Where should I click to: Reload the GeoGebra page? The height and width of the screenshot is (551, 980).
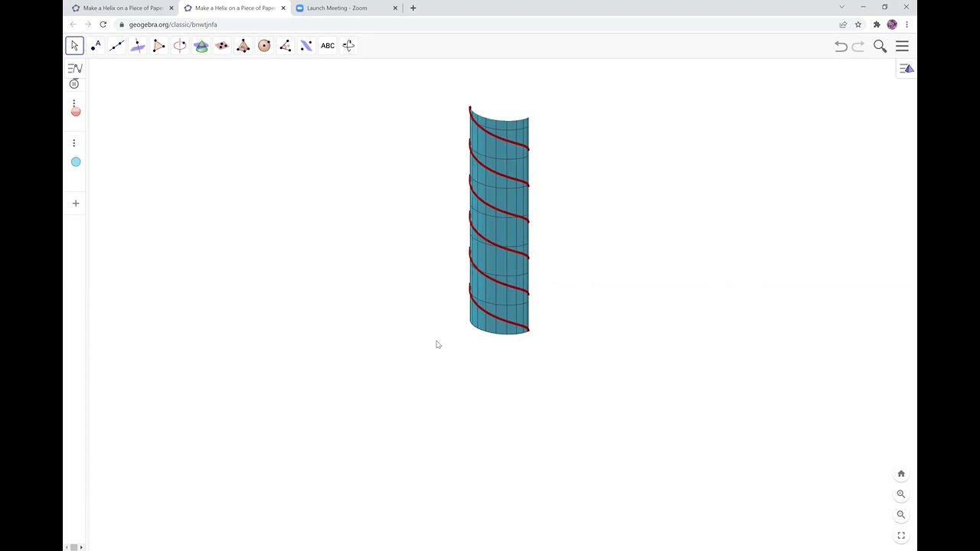[x=103, y=24]
